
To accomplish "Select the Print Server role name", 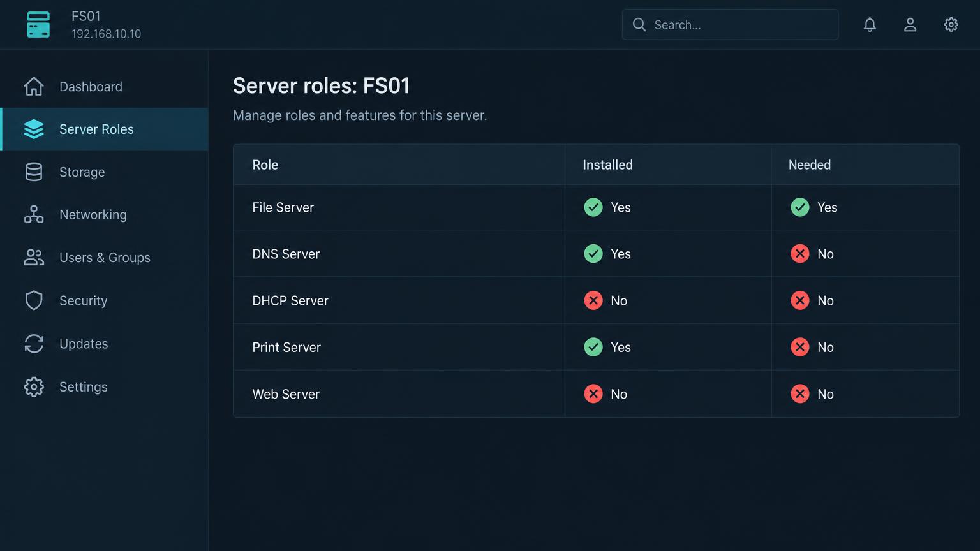I will 286,347.
